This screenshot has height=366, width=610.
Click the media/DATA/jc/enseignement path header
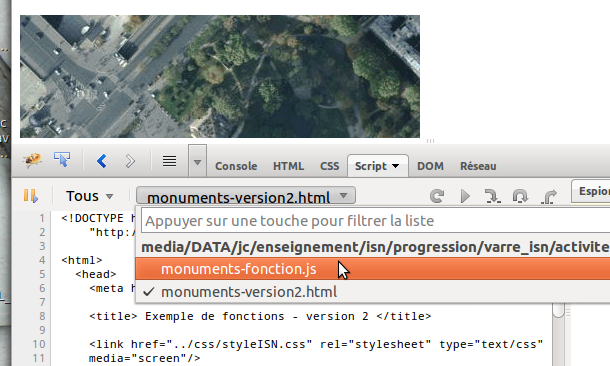[375, 247]
